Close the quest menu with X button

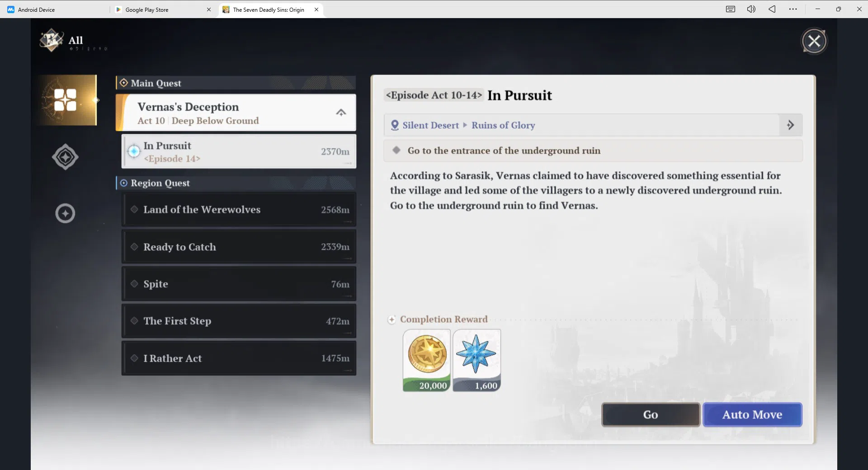[x=814, y=41]
